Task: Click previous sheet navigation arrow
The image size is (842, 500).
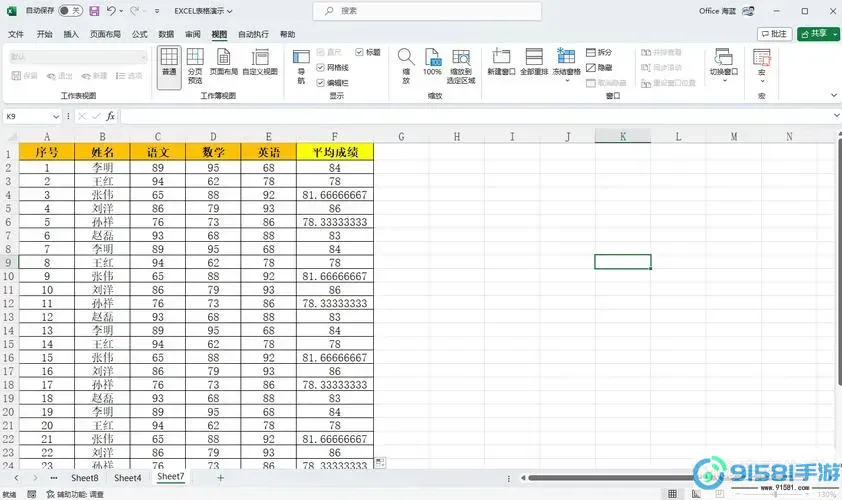Action: (17, 477)
